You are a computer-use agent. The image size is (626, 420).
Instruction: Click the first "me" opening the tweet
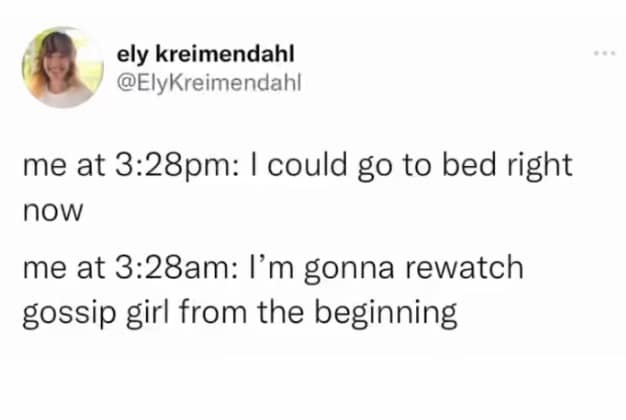point(40,165)
